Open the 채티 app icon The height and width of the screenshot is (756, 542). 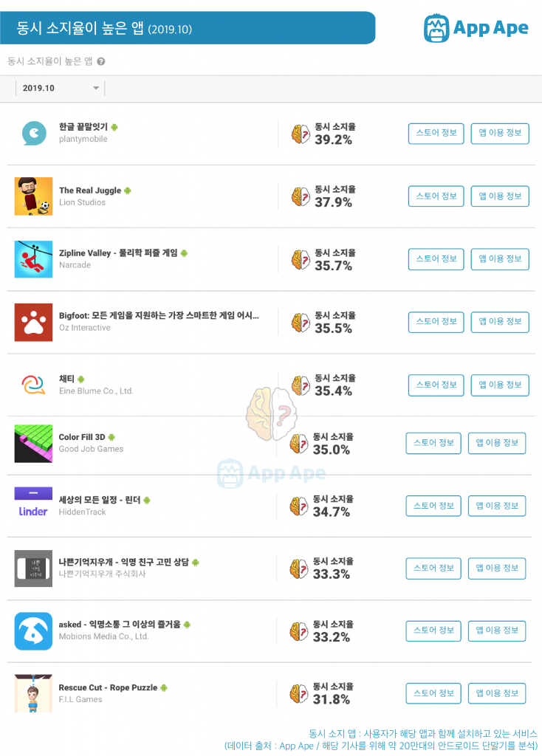33,385
